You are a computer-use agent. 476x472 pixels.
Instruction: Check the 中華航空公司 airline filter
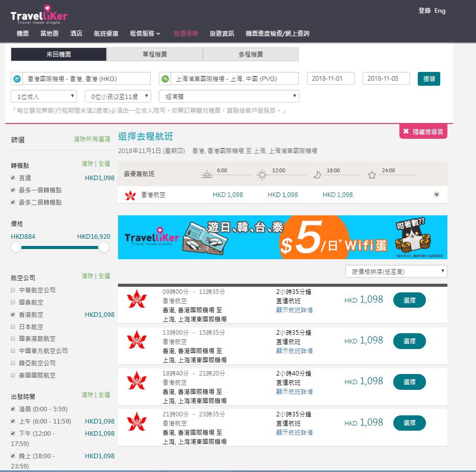pos(13,290)
